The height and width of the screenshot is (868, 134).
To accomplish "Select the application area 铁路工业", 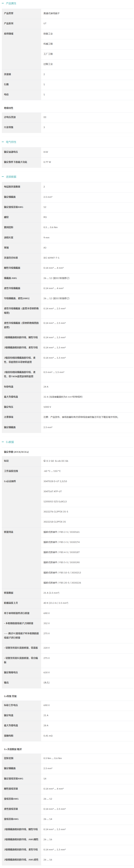I will 48,34.
